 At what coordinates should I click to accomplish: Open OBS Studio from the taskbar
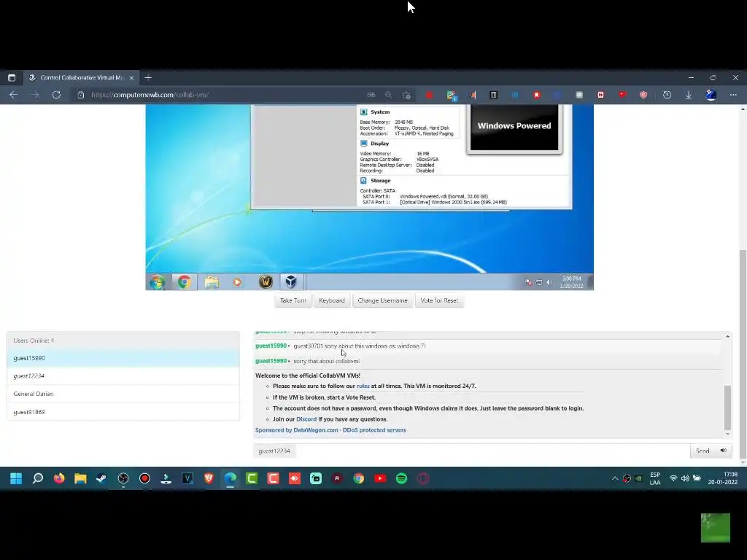coord(123,478)
